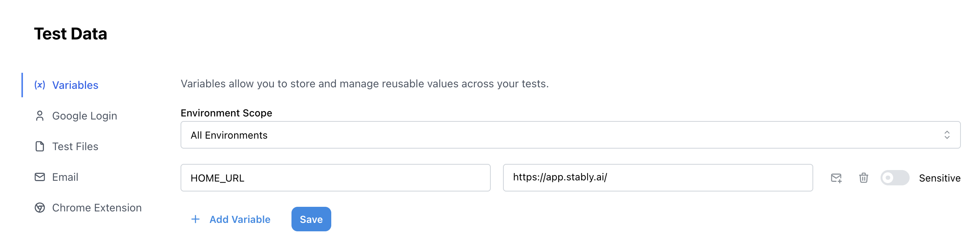Delete the HOME_URL variable with trash icon
The width and height of the screenshot is (980, 252).
click(863, 178)
